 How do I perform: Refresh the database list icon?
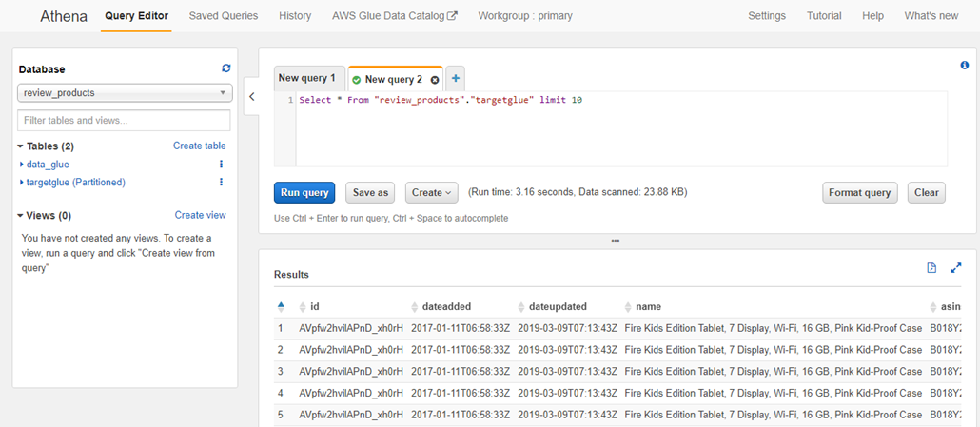(226, 68)
